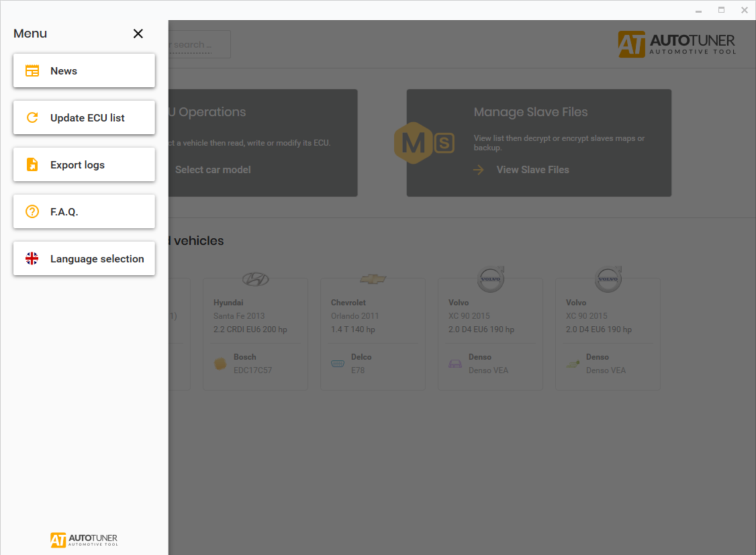Screen dimensions: 756x555
Task: Click the Manage Slave Files hexagon icon
Action: coord(414,142)
